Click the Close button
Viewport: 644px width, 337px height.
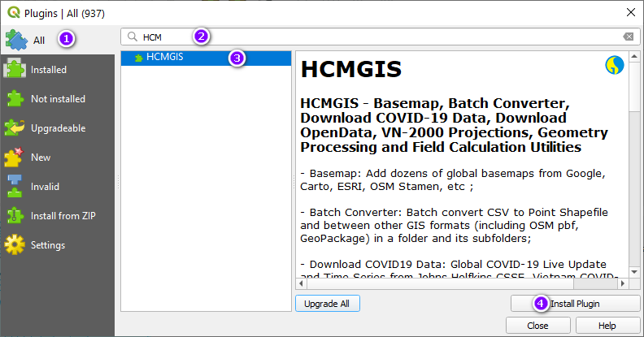pyautogui.click(x=537, y=326)
